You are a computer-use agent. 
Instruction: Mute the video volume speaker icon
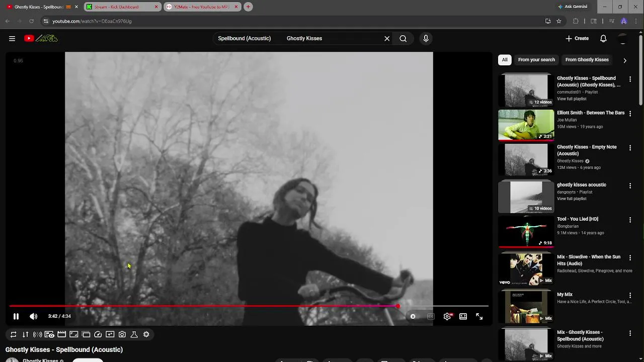33,316
